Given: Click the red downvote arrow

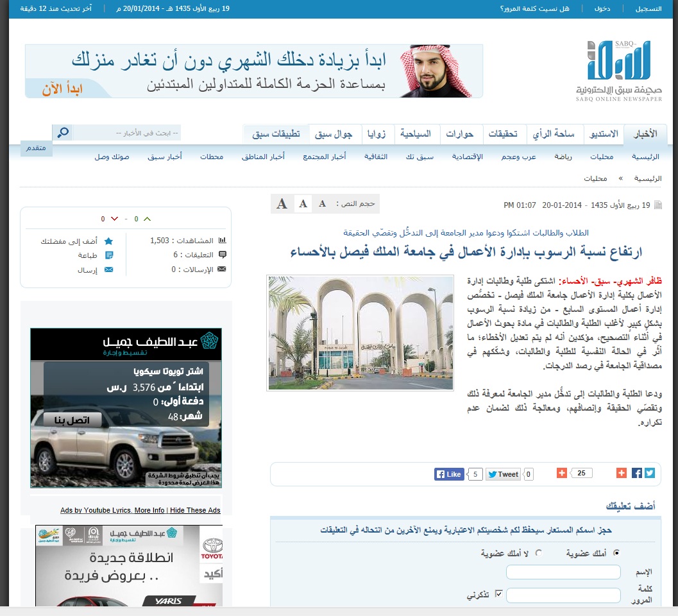Looking at the screenshot, I should 114,219.
